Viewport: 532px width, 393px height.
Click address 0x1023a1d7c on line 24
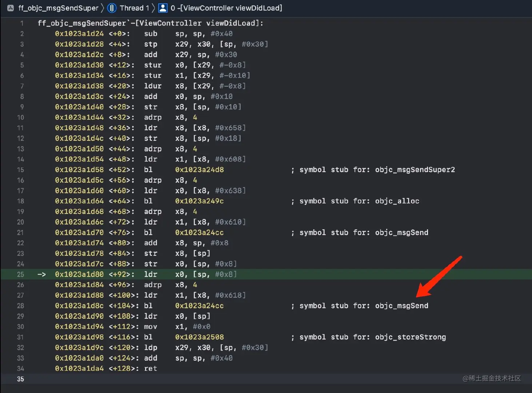click(x=79, y=264)
